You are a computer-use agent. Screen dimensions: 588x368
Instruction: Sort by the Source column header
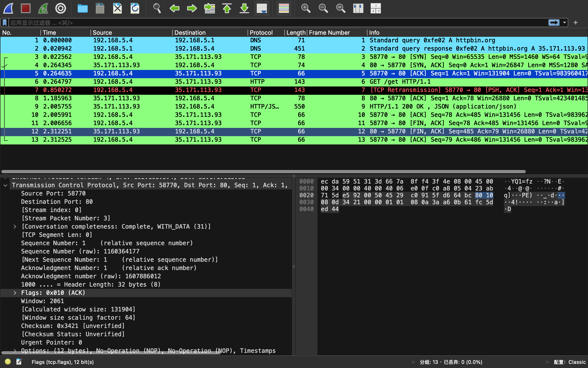click(131, 33)
